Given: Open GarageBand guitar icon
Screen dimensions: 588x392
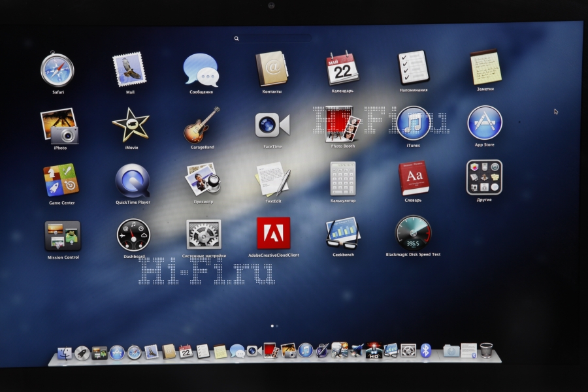Looking at the screenshot, I should coord(201,125).
